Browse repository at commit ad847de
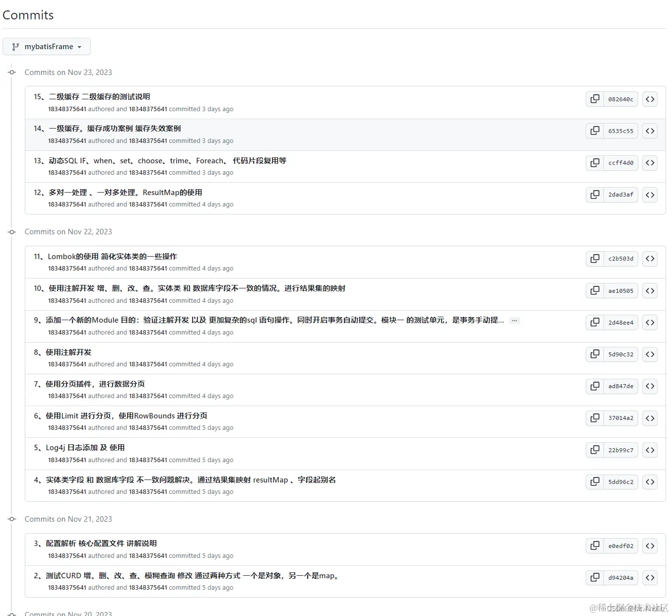Viewport: 672px width, 616px height. [x=650, y=386]
